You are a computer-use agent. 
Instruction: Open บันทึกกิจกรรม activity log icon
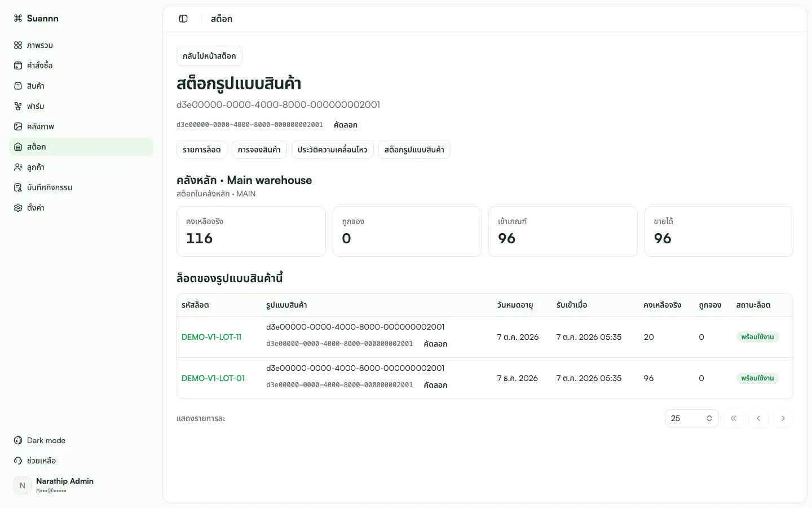pyautogui.click(x=18, y=187)
